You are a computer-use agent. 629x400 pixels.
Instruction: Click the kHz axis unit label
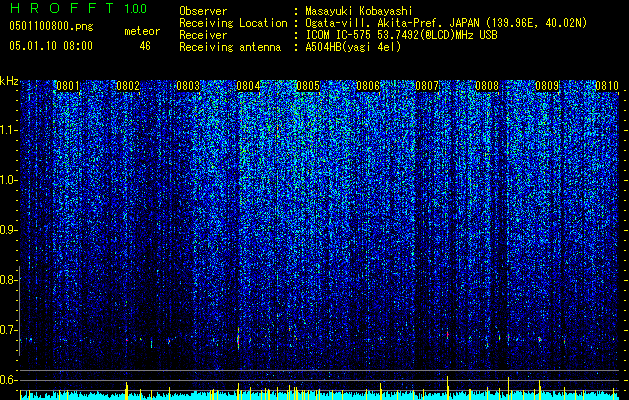[9, 81]
